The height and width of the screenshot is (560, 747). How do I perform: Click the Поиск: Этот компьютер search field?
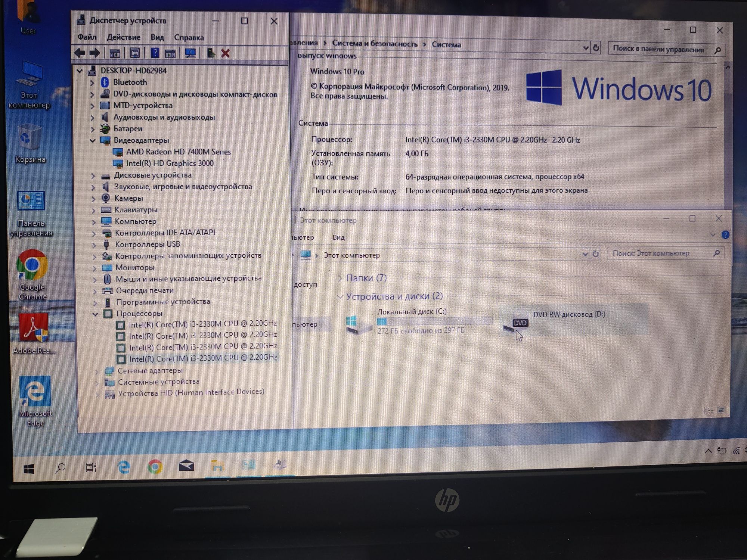(x=666, y=253)
